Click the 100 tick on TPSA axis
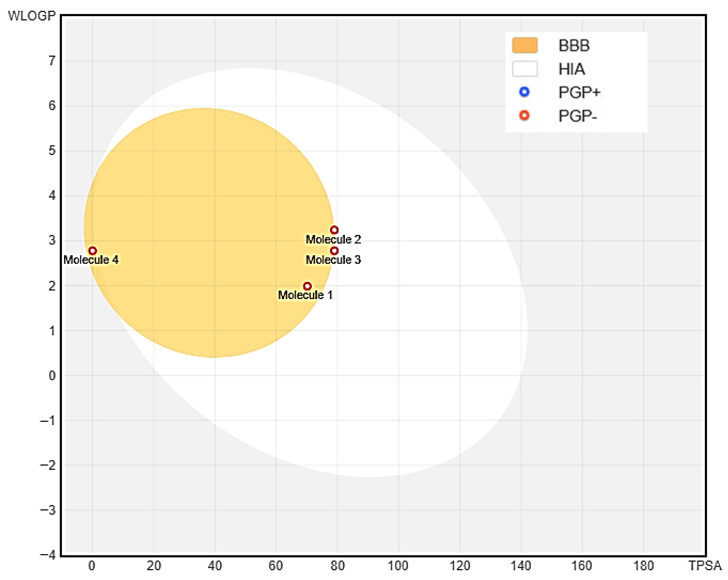 click(x=398, y=566)
